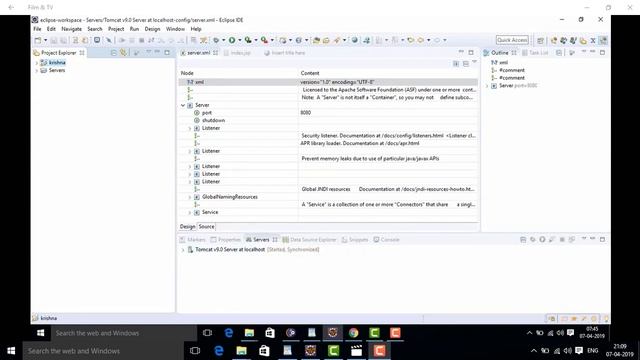The height and width of the screenshot is (360, 640).
Task: Click the Film & TV clapperboard taskbar icon
Action: pyautogui.click(x=356, y=351)
